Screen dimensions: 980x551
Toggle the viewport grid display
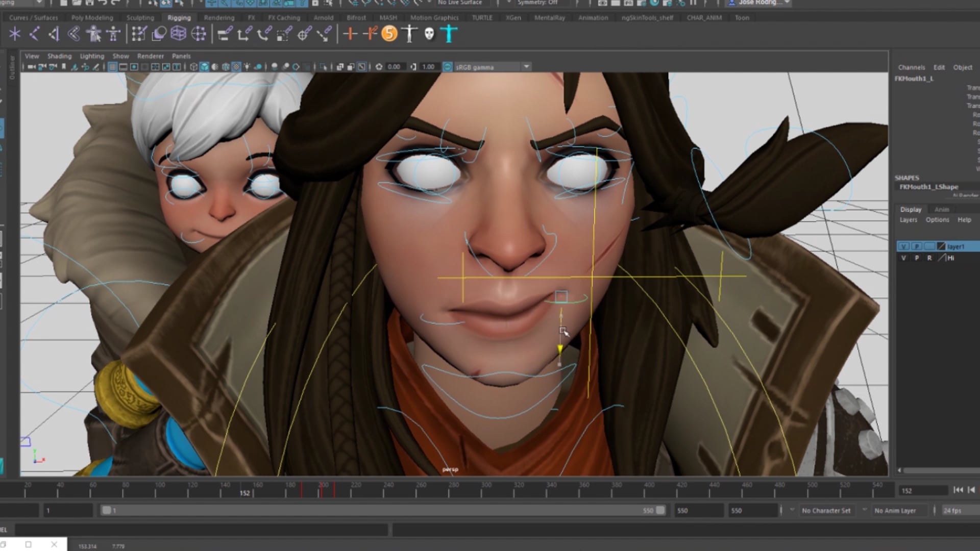tap(112, 67)
